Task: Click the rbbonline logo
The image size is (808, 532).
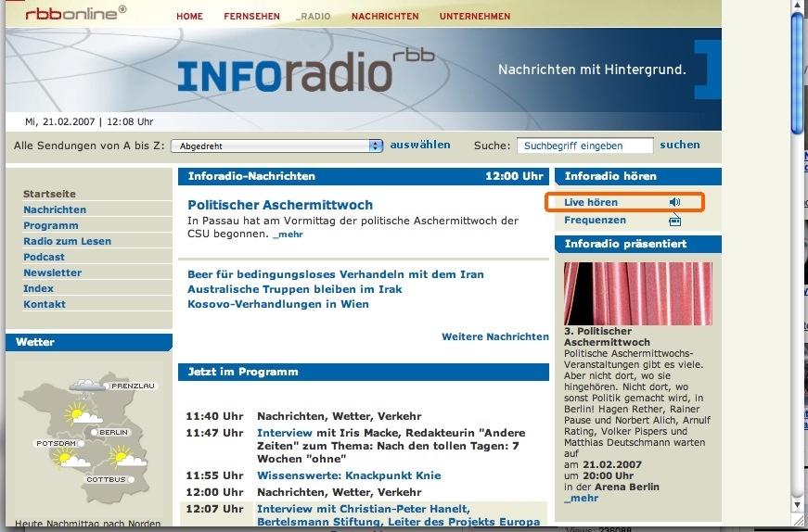Action: pos(76,12)
